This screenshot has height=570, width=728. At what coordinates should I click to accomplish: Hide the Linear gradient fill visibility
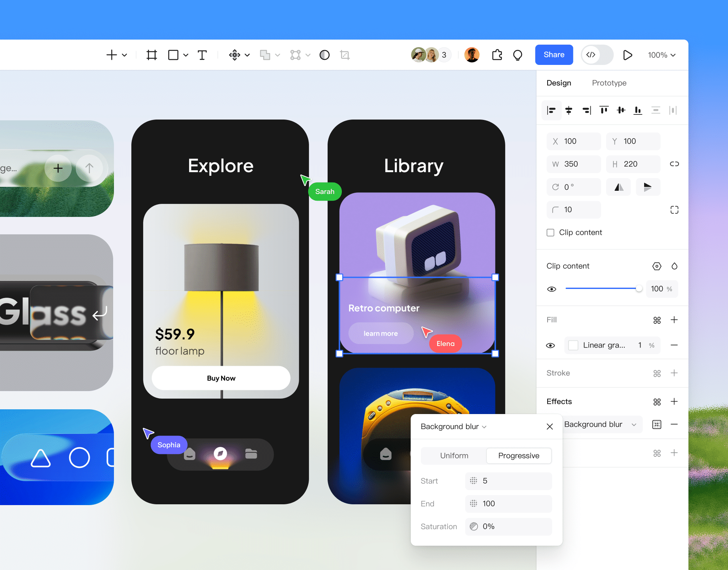(x=550, y=346)
